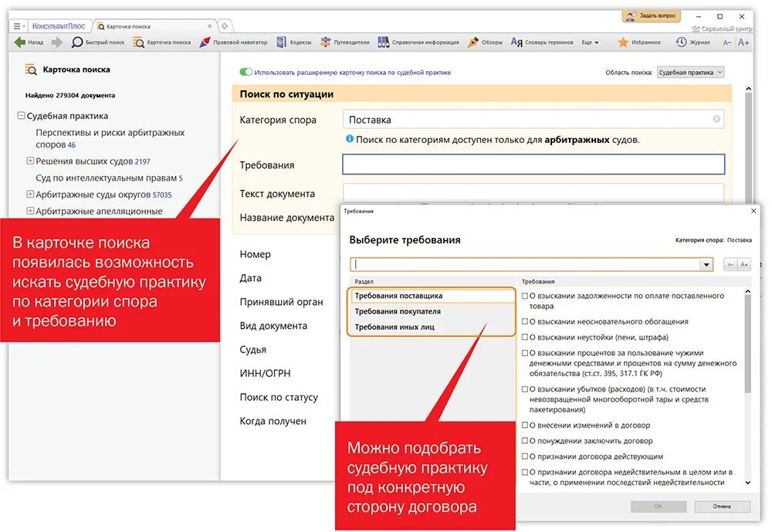Image resolution: width=772 pixels, height=532 pixels.
Task: Click Задать вопрос button
Action: coord(652,16)
